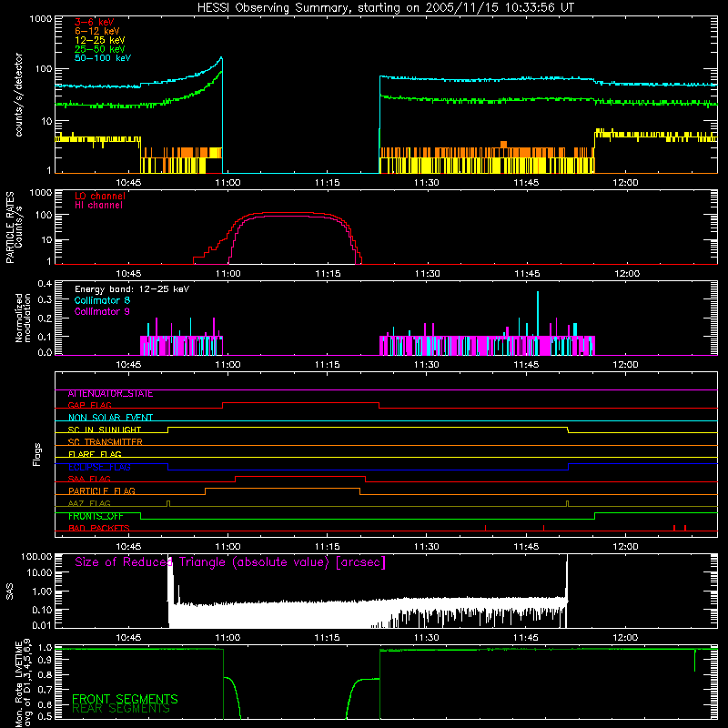Click the vertical Flags axis title
Screen dimensions: 728x728
(37, 454)
